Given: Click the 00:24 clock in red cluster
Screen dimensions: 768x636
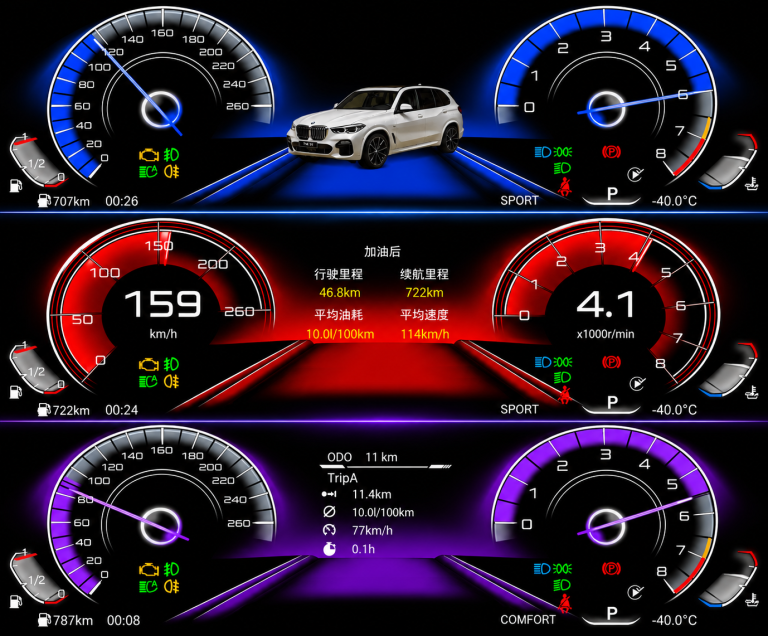Looking at the screenshot, I should (x=121, y=410).
